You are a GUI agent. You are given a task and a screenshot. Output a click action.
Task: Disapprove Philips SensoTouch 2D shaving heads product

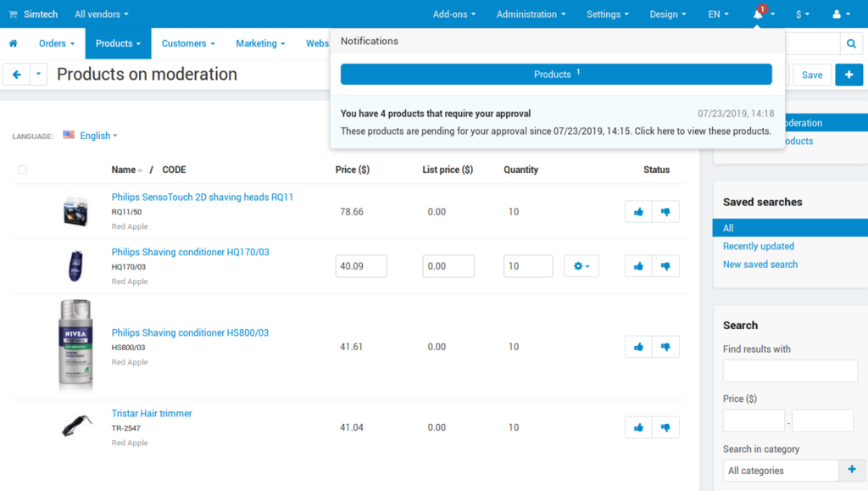click(665, 211)
